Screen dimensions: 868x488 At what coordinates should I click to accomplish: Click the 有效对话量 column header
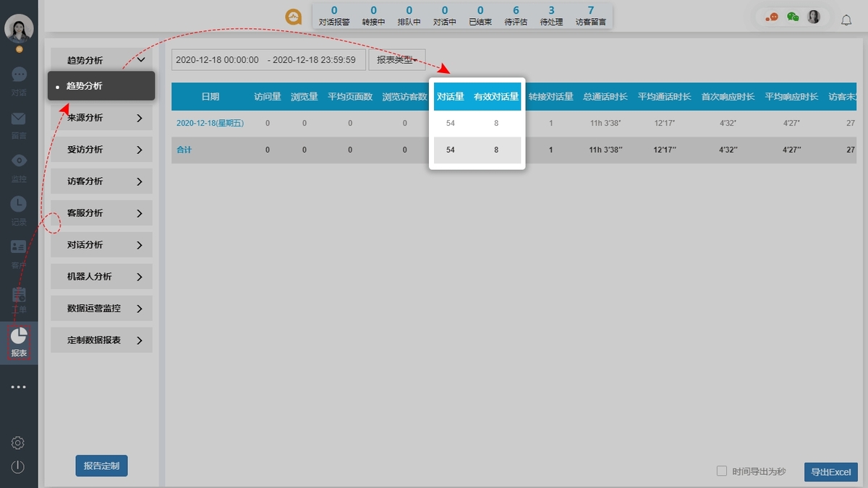coord(496,96)
